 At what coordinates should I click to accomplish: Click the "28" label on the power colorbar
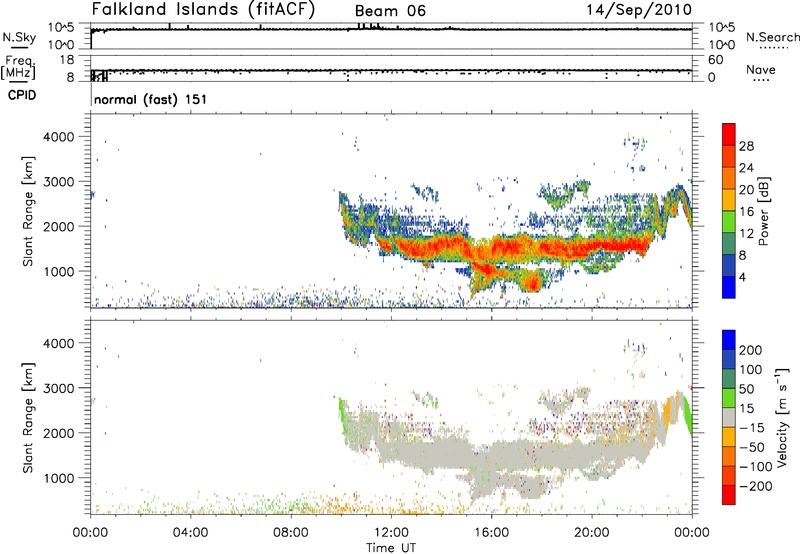click(746, 146)
